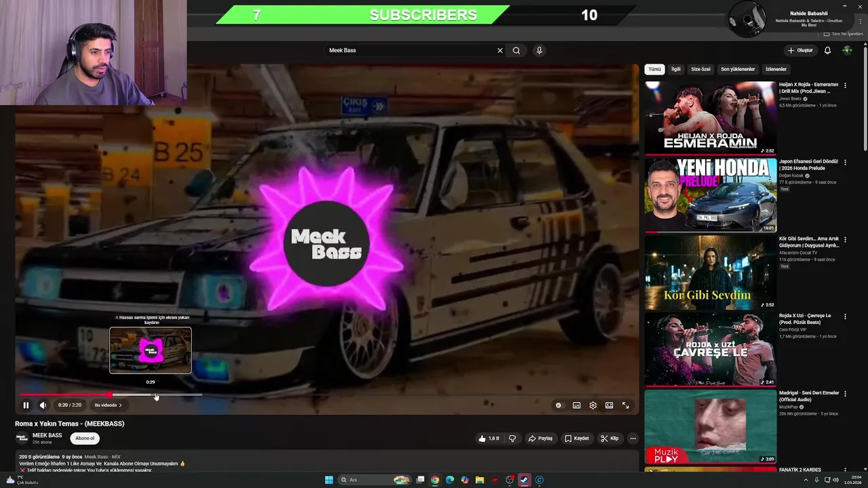This screenshot has width=868, height=488.
Task: Click the seek preview thumbnail at 0:29
Action: point(151,350)
